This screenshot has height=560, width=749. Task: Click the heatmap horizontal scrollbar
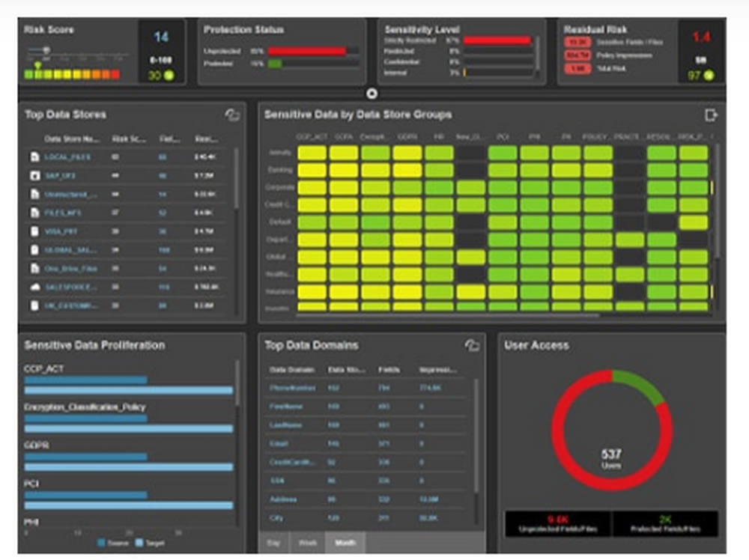(x=448, y=315)
